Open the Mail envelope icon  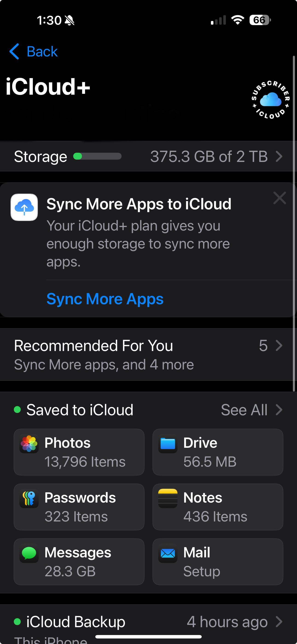pyautogui.click(x=168, y=553)
